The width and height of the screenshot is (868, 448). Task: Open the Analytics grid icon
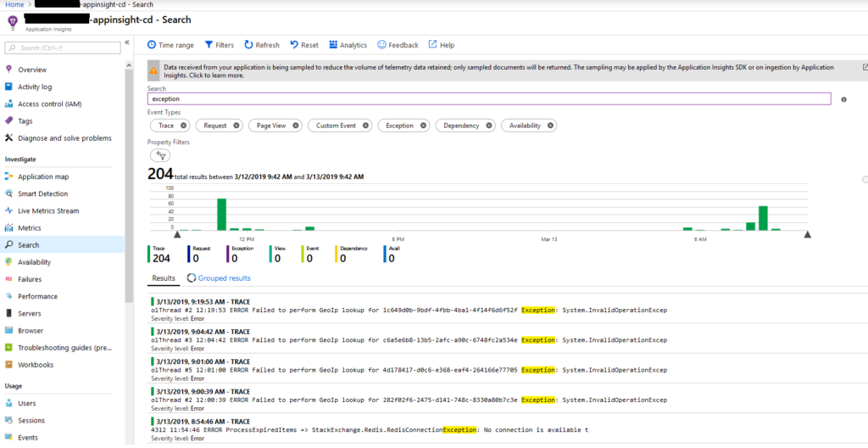(333, 45)
